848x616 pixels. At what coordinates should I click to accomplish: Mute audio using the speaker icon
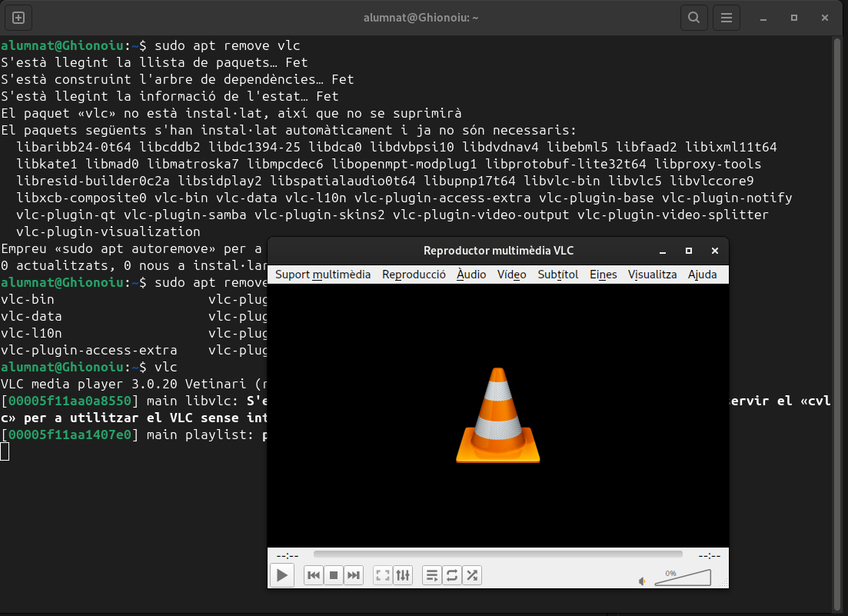(x=643, y=581)
